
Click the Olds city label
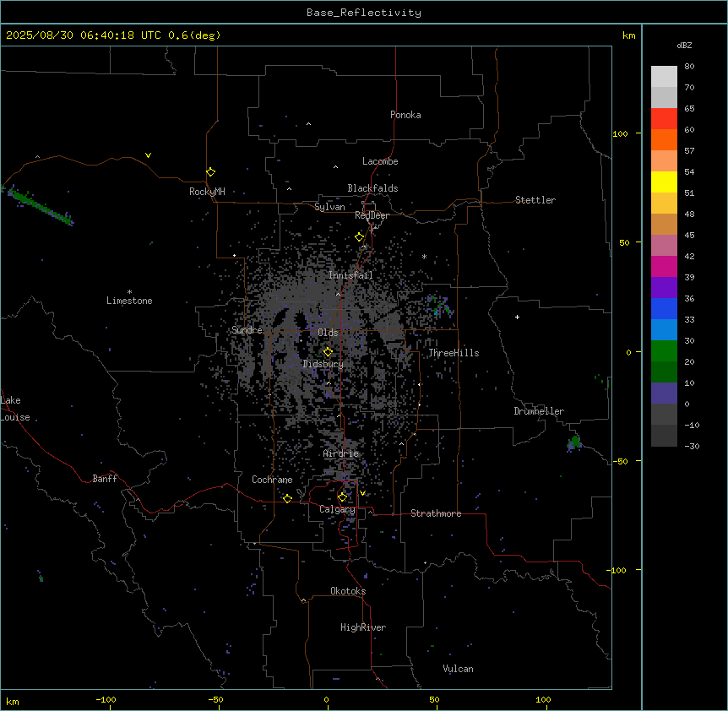(x=328, y=333)
